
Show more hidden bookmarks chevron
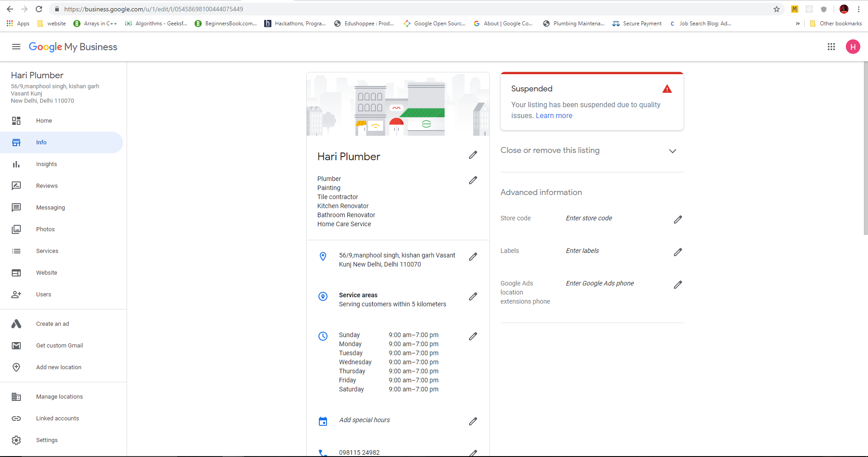click(798, 24)
